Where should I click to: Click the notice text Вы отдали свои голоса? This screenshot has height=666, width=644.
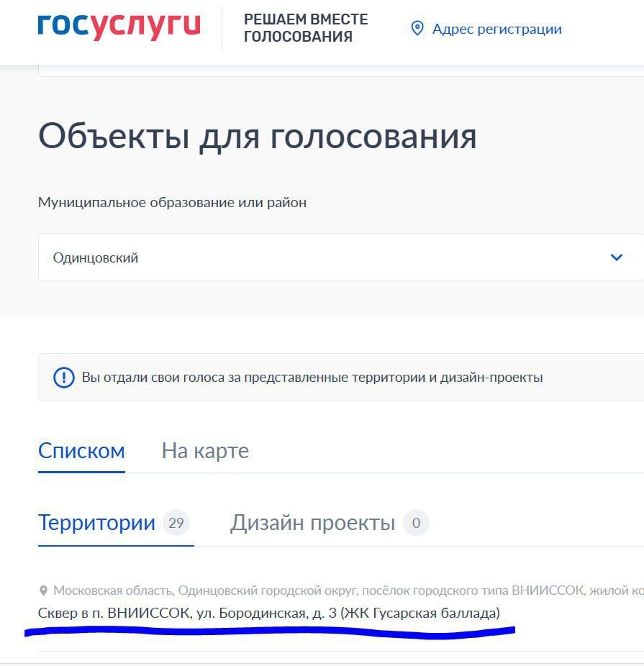tap(312, 377)
